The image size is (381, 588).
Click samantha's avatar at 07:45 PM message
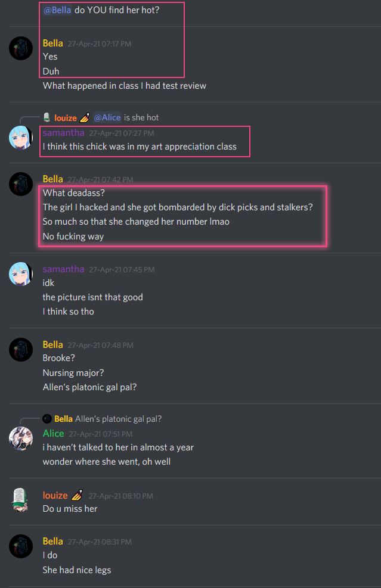(21, 274)
